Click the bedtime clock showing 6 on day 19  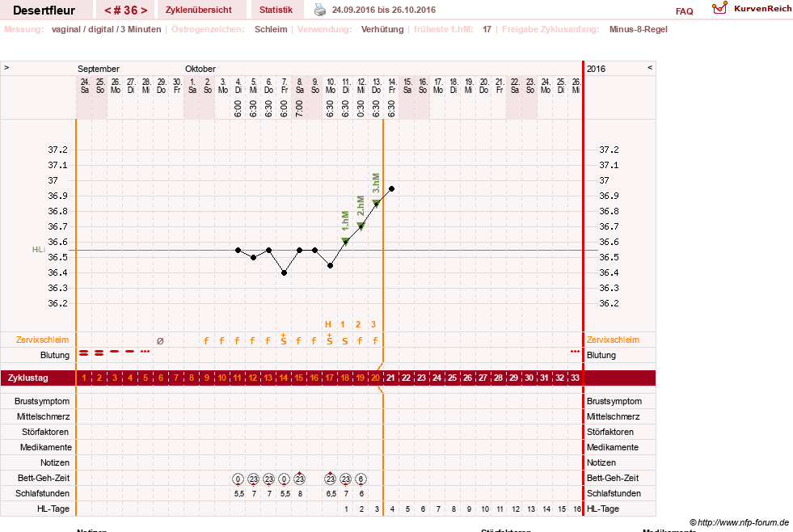pos(361,479)
